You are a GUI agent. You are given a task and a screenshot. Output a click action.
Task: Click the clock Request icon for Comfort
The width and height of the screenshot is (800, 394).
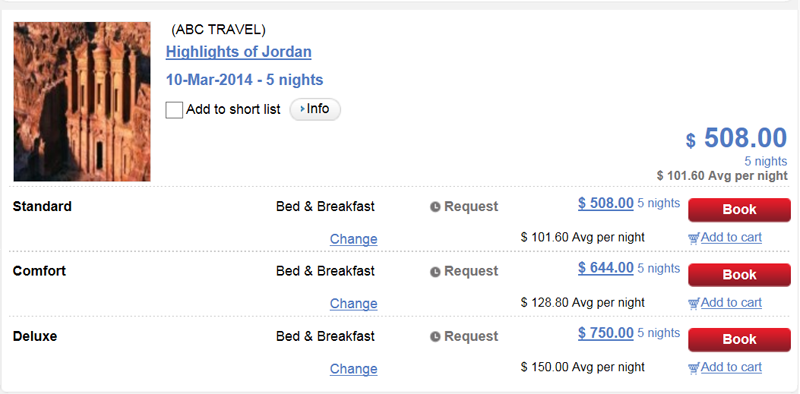435,272
